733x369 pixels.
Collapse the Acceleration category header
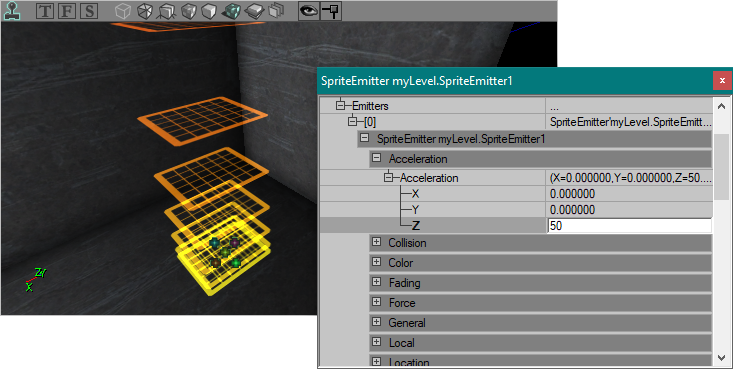377,158
